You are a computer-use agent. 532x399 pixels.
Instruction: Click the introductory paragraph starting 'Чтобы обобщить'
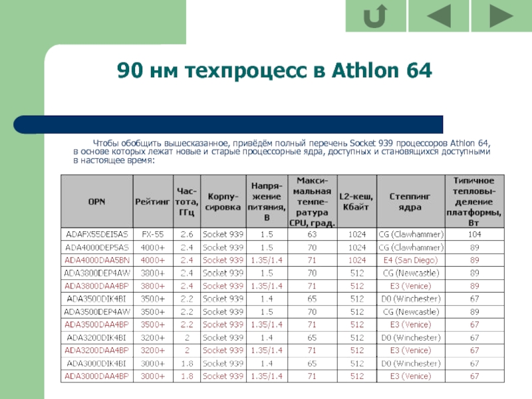(281, 152)
